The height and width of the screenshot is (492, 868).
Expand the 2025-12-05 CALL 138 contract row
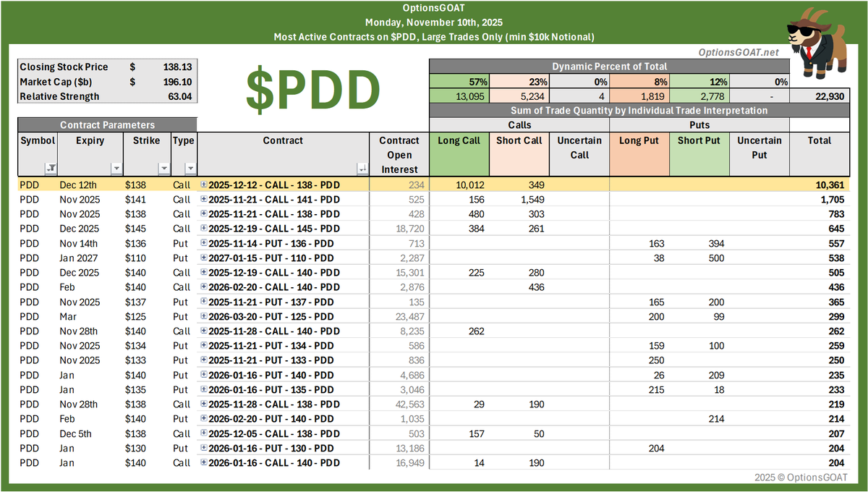[204, 434]
